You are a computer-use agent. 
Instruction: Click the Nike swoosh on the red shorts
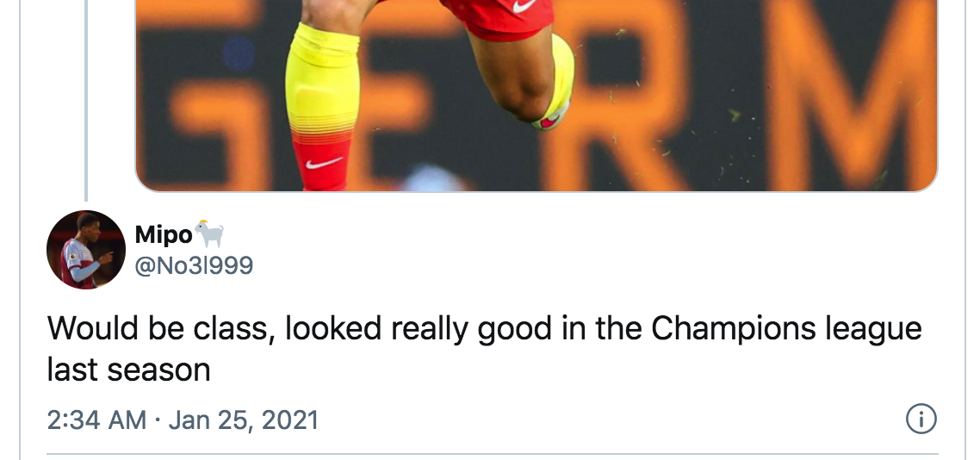click(524, 7)
